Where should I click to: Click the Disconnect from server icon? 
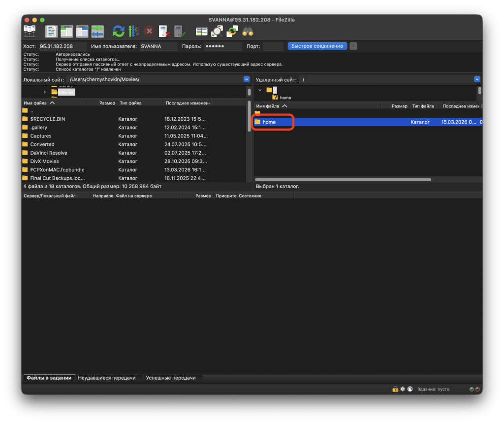click(164, 32)
